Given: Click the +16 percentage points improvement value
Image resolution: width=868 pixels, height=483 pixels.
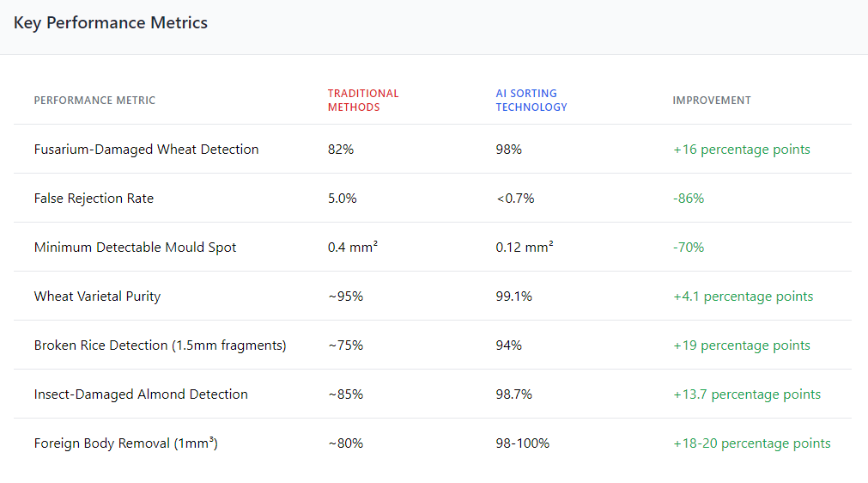Looking at the screenshot, I should tap(742, 150).
